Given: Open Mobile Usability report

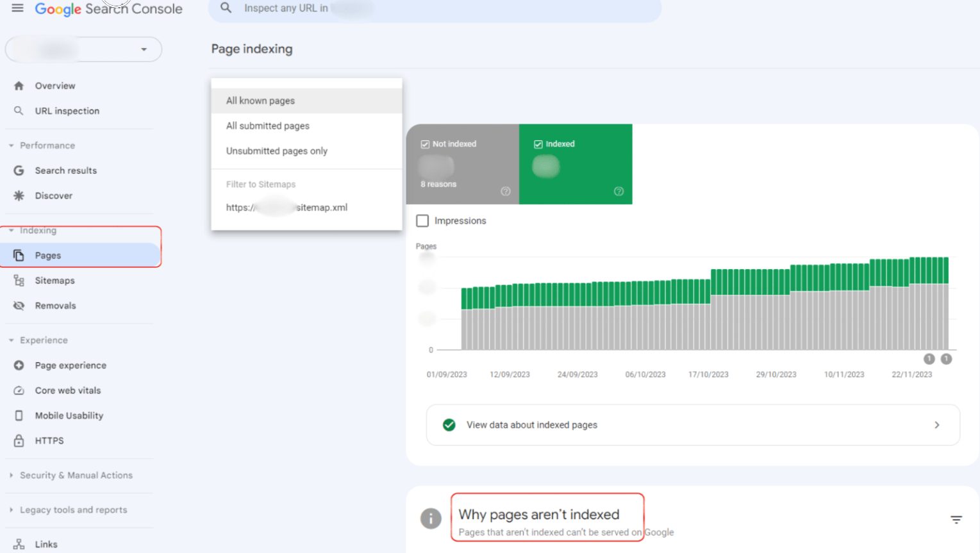Looking at the screenshot, I should coord(69,415).
